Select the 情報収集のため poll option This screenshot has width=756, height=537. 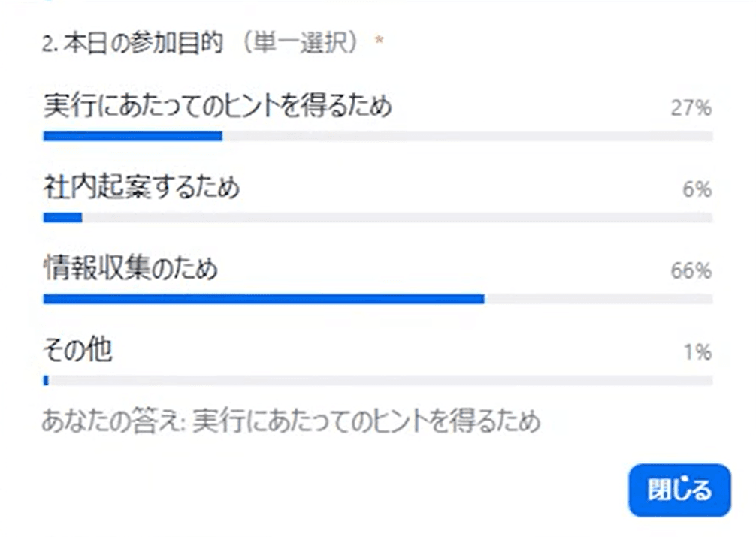point(130,269)
